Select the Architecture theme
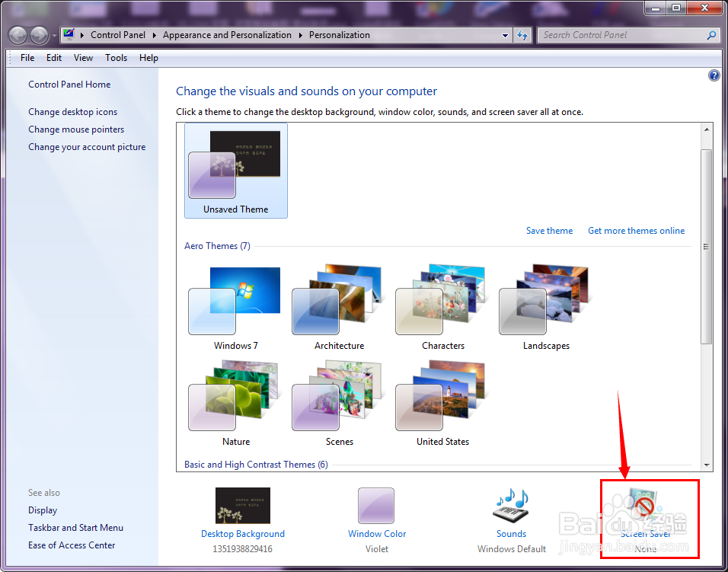The width and height of the screenshot is (728, 572). point(340,308)
